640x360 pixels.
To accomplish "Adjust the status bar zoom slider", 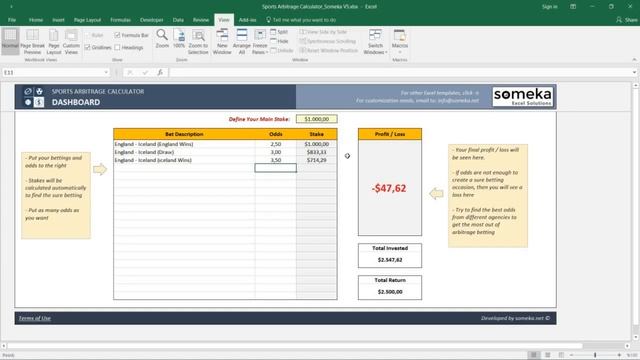I will (595, 355).
